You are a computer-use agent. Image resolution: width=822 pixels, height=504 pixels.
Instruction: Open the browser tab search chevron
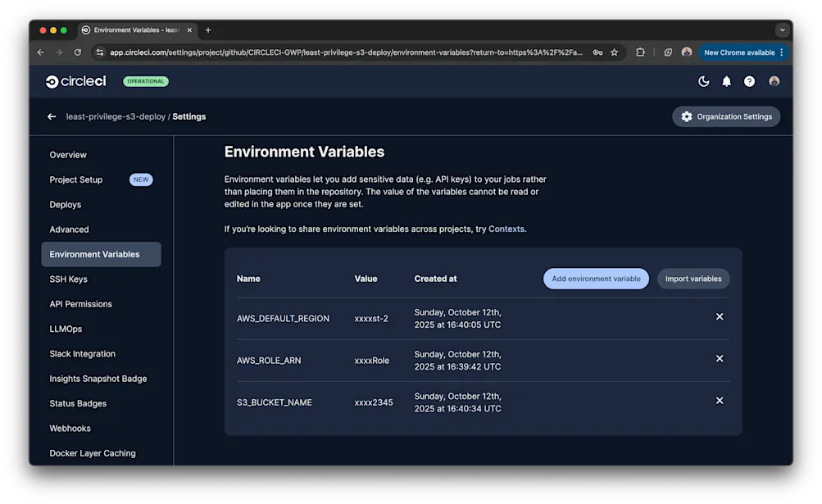coord(782,30)
